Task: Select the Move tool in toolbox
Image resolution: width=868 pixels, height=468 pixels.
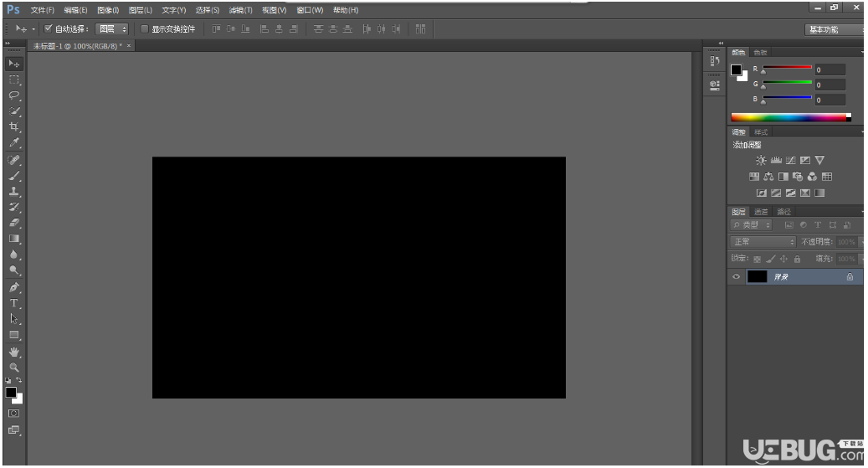Action: pyautogui.click(x=14, y=64)
